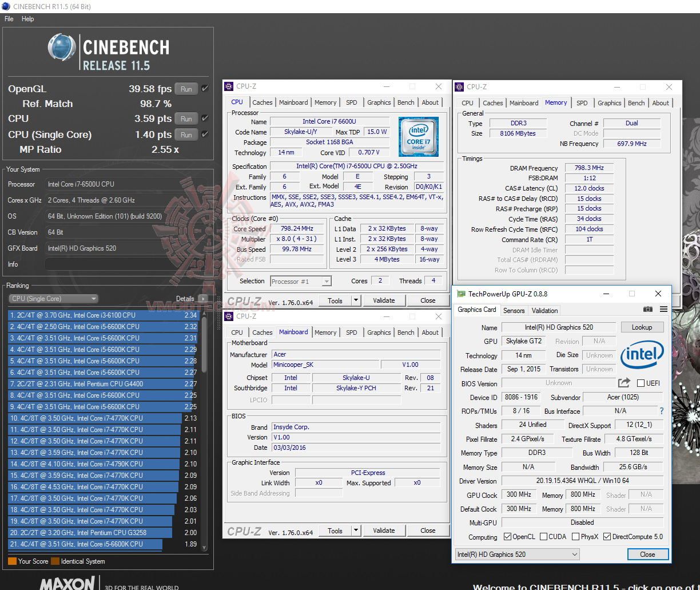Click the BIOS Date value 03/03/2016
This screenshot has width=700, height=590.
pyautogui.click(x=356, y=448)
